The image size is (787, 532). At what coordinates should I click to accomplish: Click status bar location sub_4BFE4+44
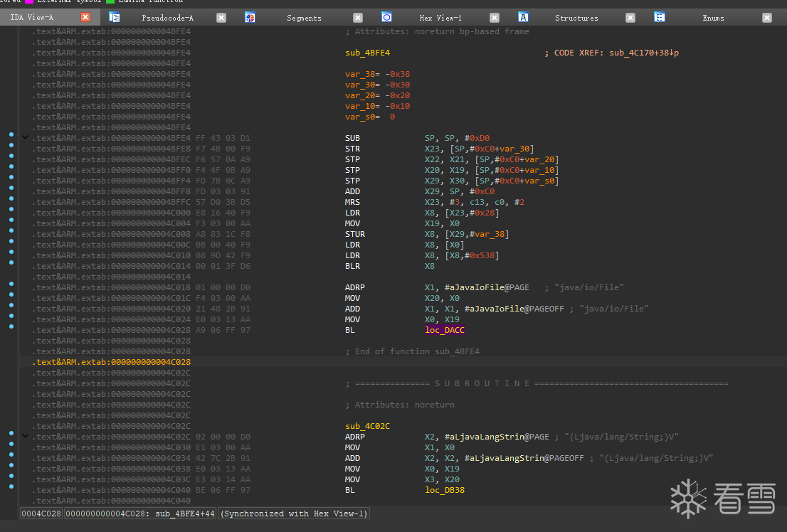(x=185, y=514)
